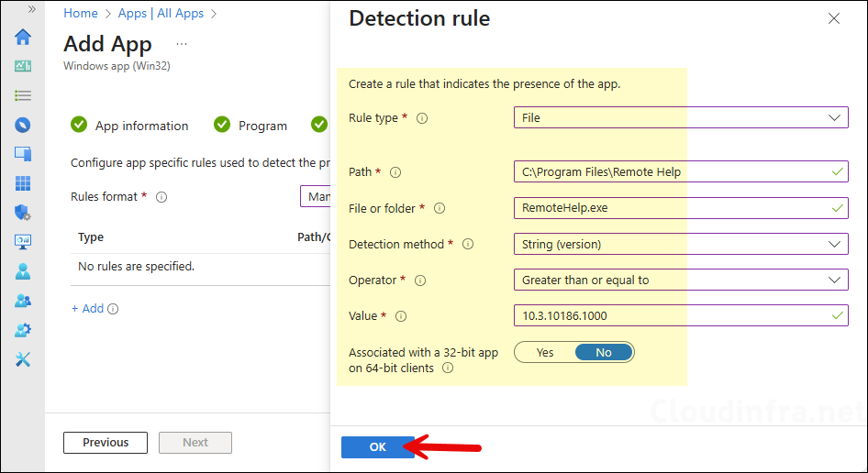The width and height of the screenshot is (868, 473).
Task: Open Endpoint security shield icon
Action: pyautogui.click(x=23, y=213)
